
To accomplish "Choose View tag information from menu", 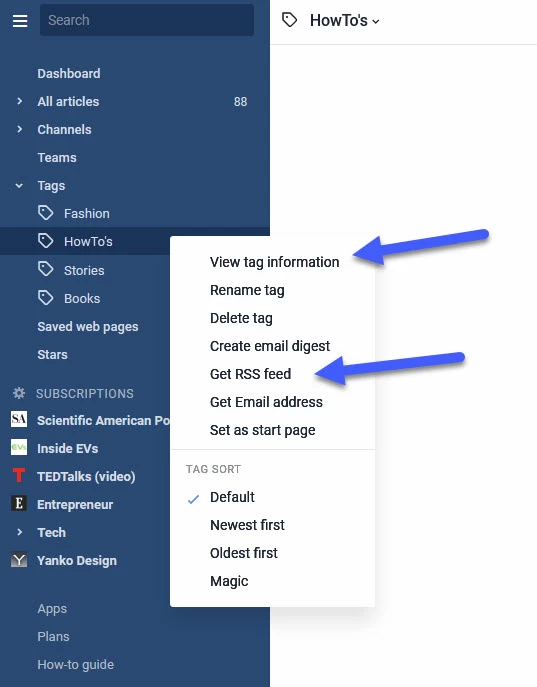I will pos(274,262).
